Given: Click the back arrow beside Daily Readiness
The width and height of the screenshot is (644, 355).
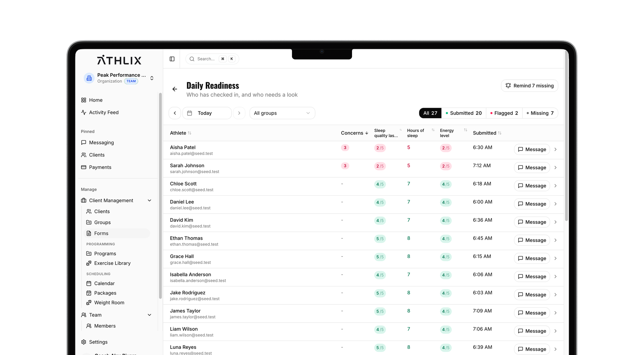Looking at the screenshot, I should pos(175,89).
